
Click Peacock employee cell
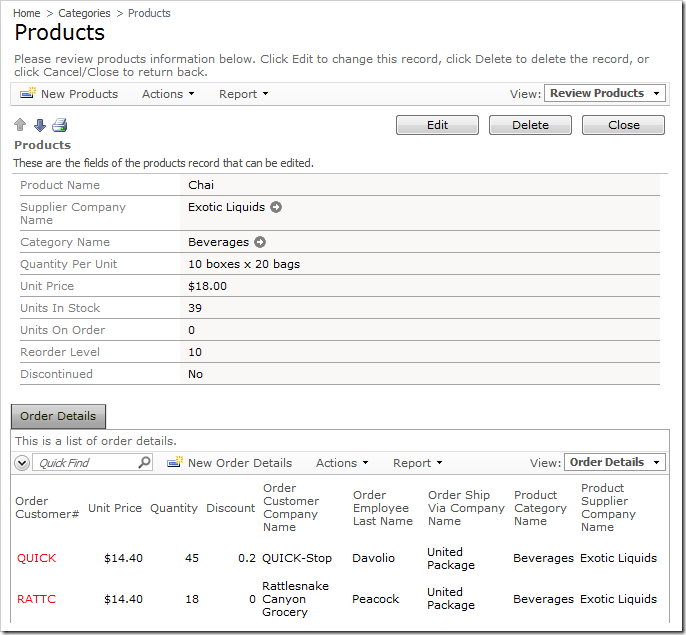tap(375, 599)
